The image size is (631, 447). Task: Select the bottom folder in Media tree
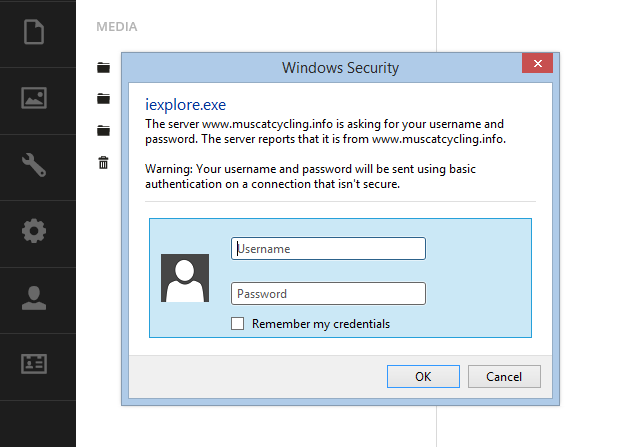point(103,130)
